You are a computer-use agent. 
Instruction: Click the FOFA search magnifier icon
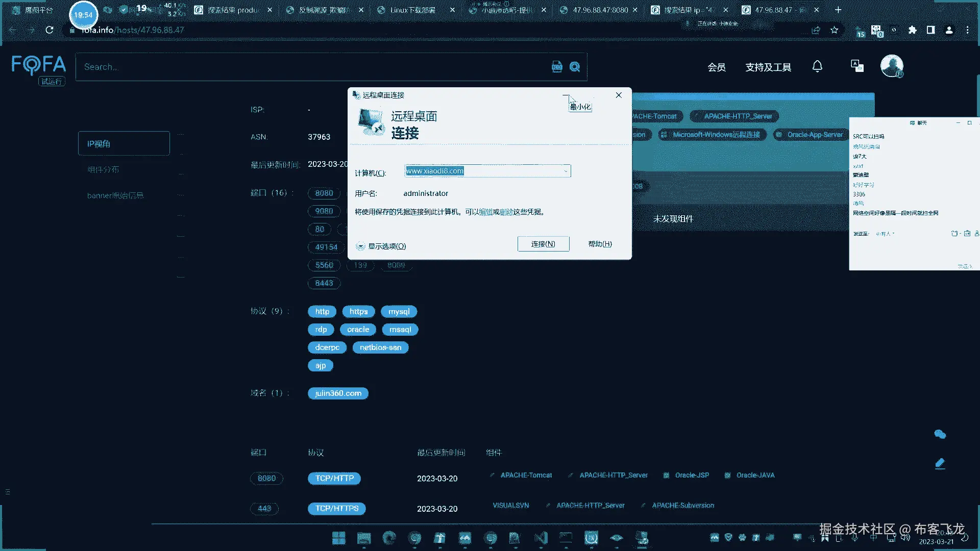click(575, 67)
